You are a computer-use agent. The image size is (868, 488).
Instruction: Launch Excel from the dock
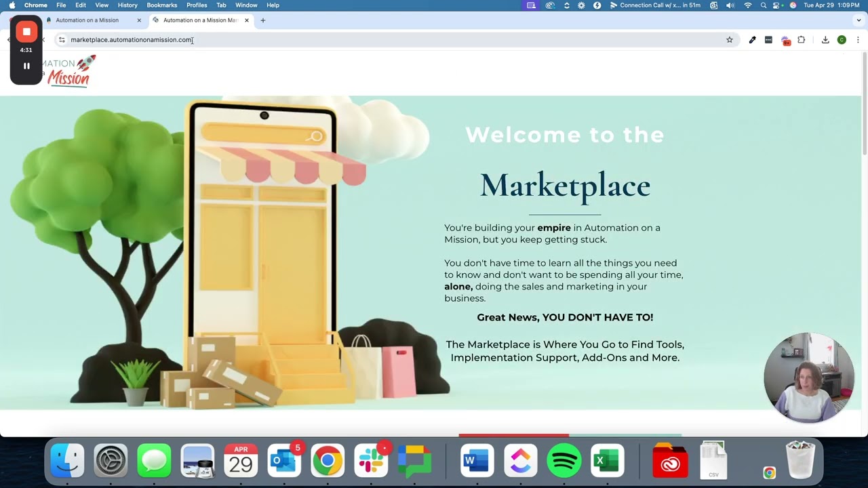pyautogui.click(x=607, y=461)
